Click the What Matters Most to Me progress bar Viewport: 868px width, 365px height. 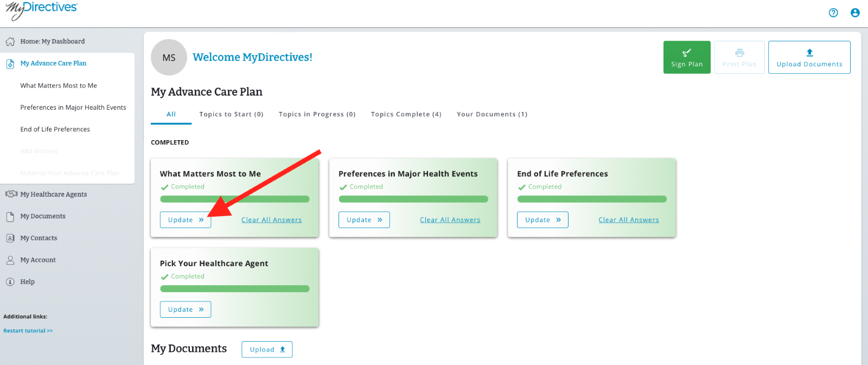click(235, 199)
